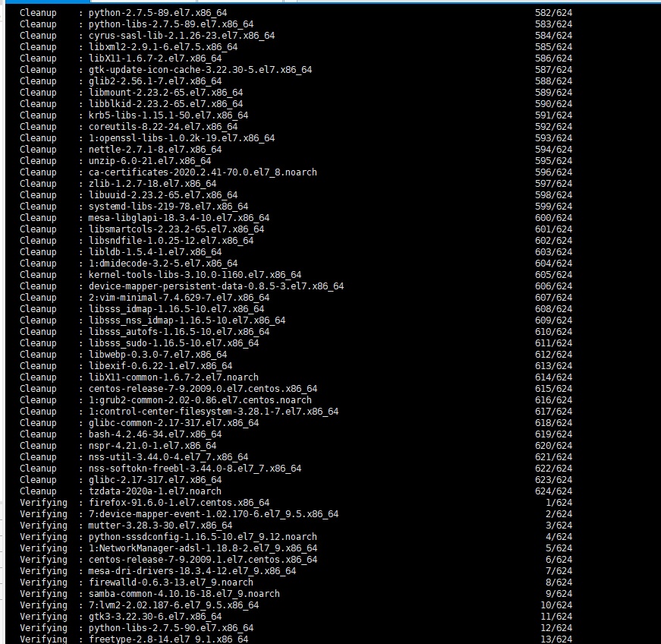Image resolution: width=661 pixels, height=644 pixels.
Task: Select the 582/624 cleanup counter
Action: click(553, 13)
